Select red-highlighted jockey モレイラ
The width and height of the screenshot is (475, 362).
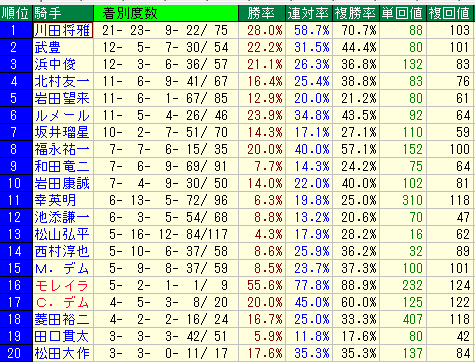tap(62, 285)
